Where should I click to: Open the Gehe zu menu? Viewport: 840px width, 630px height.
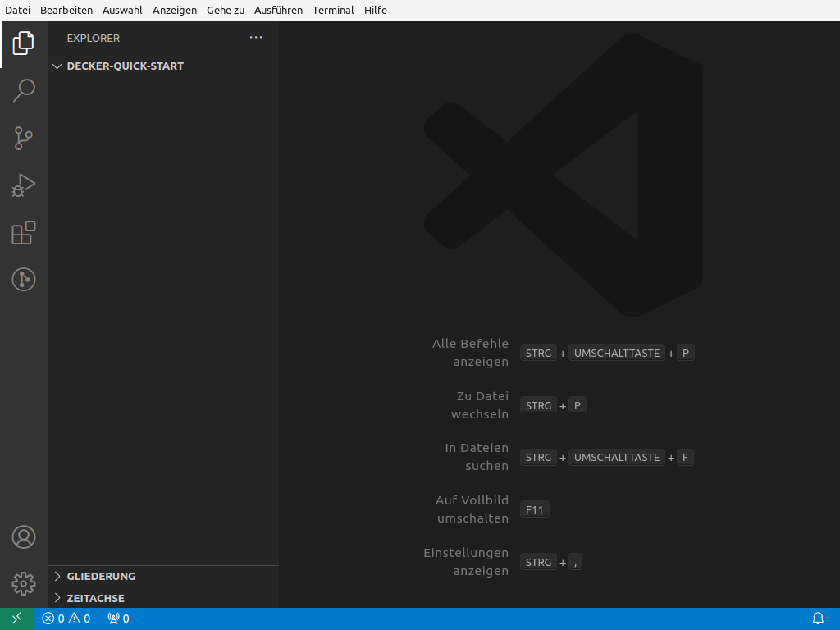[x=226, y=10]
